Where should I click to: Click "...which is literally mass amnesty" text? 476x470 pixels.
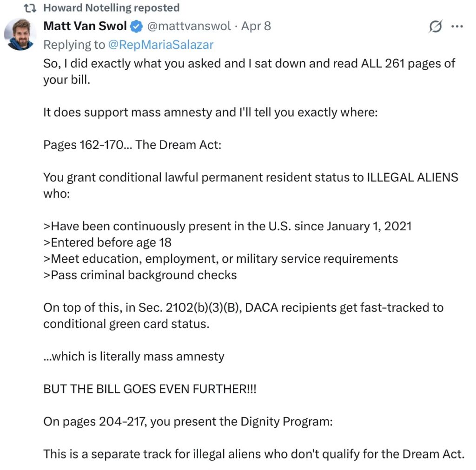click(134, 356)
